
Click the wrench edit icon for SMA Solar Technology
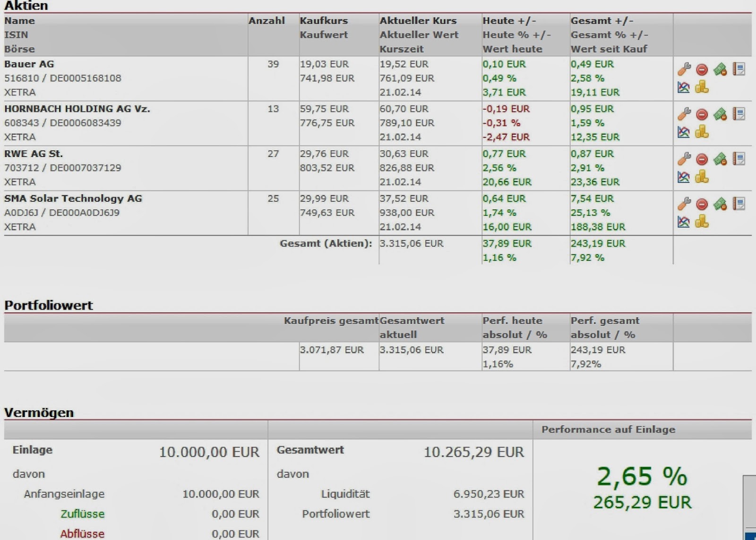click(684, 204)
